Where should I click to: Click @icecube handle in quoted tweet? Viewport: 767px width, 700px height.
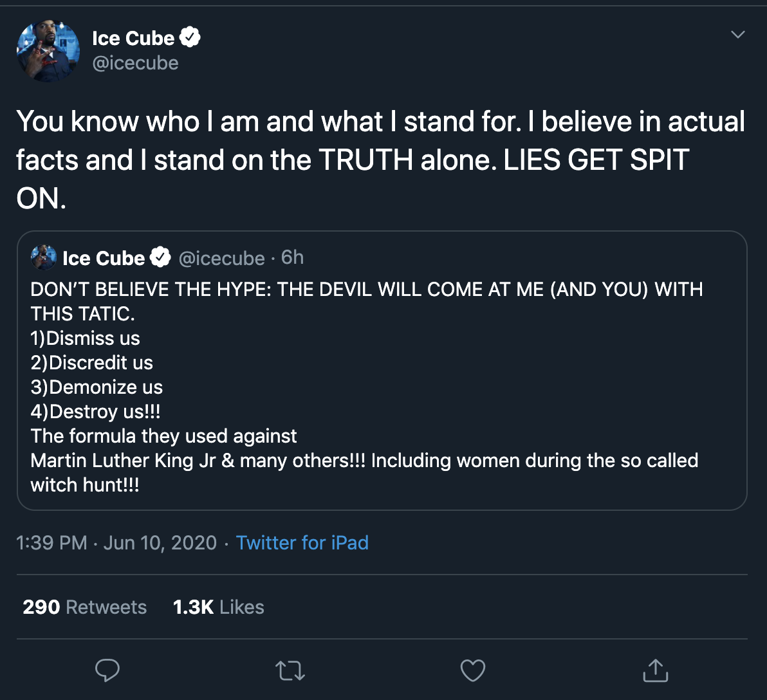(x=221, y=258)
